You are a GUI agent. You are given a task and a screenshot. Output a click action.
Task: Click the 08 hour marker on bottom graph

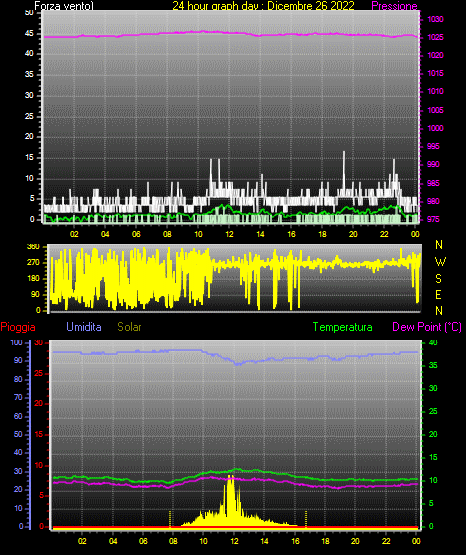pos(173,541)
